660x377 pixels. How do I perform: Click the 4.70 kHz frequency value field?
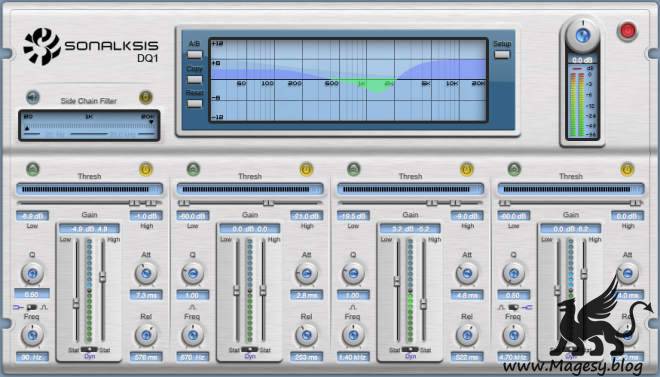pos(514,357)
